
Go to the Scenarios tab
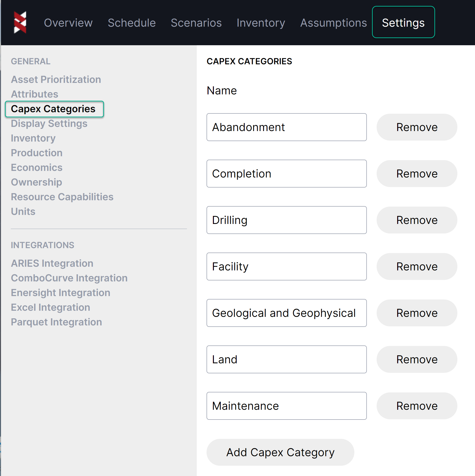pyautogui.click(x=196, y=23)
